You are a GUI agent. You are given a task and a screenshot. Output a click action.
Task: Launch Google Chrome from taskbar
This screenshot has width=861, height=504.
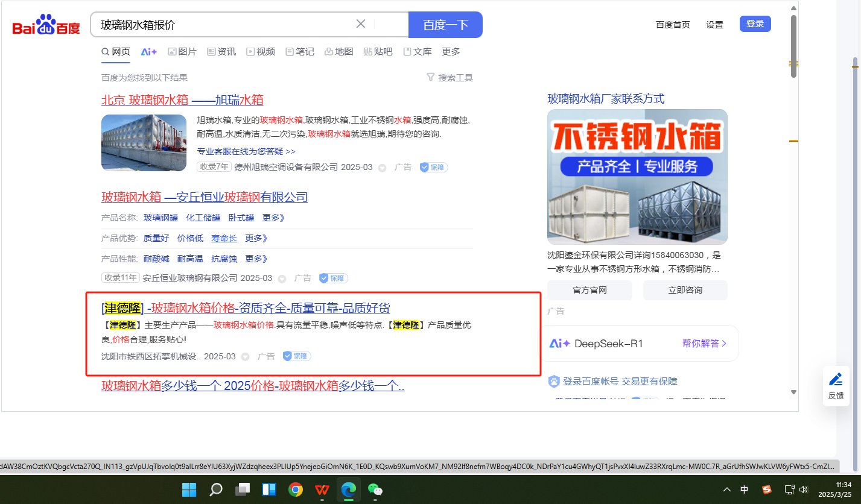[296, 490]
